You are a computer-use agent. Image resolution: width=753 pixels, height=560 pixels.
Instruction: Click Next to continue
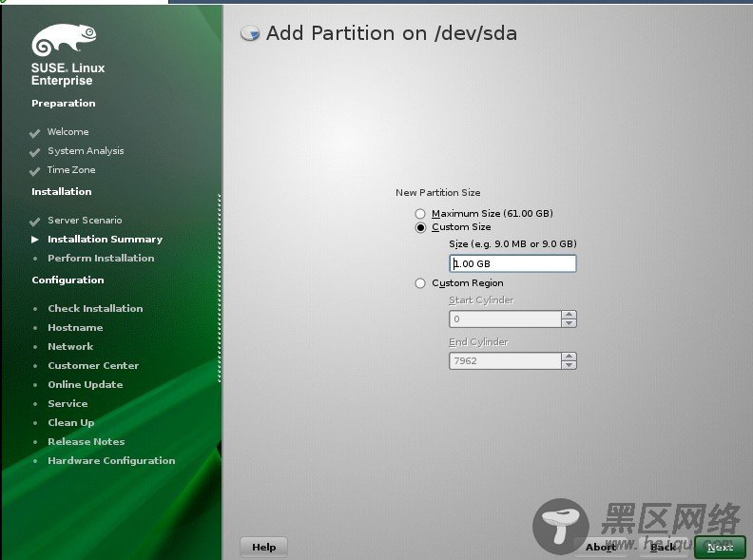[720, 547]
